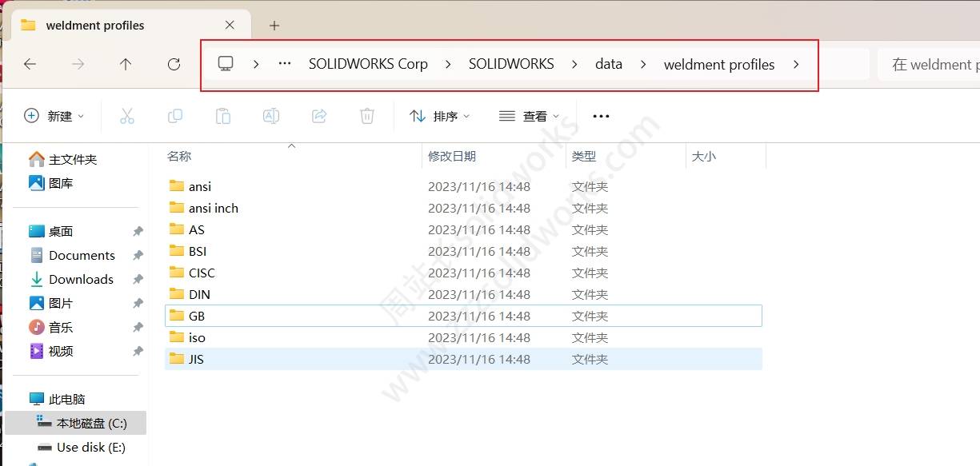Click SOLIDWORKS breadcrumb in the address path
The height and width of the screenshot is (466, 980).
[511, 64]
